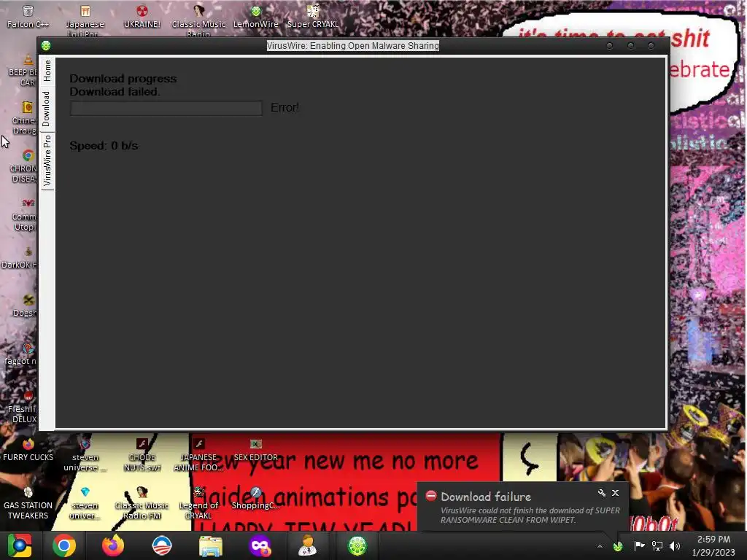Maximize the VirusWire window
This screenshot has width=747, height=560.
click(x=631, y=46)
